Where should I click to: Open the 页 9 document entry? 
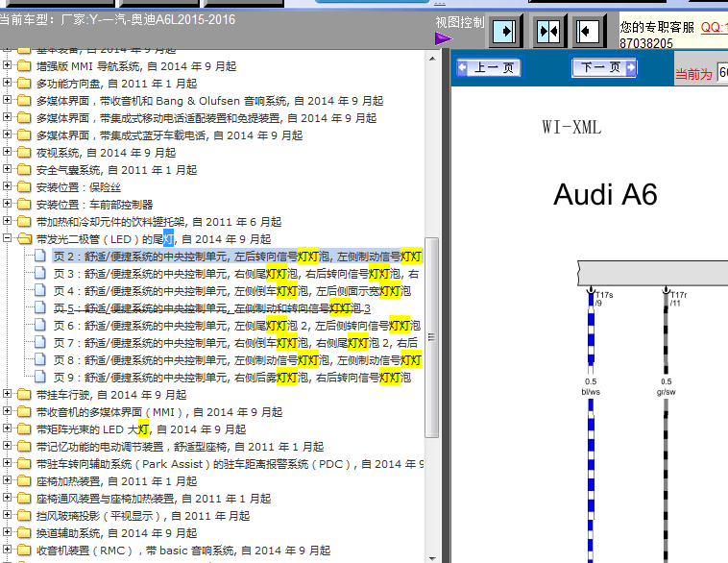[232, 378]
